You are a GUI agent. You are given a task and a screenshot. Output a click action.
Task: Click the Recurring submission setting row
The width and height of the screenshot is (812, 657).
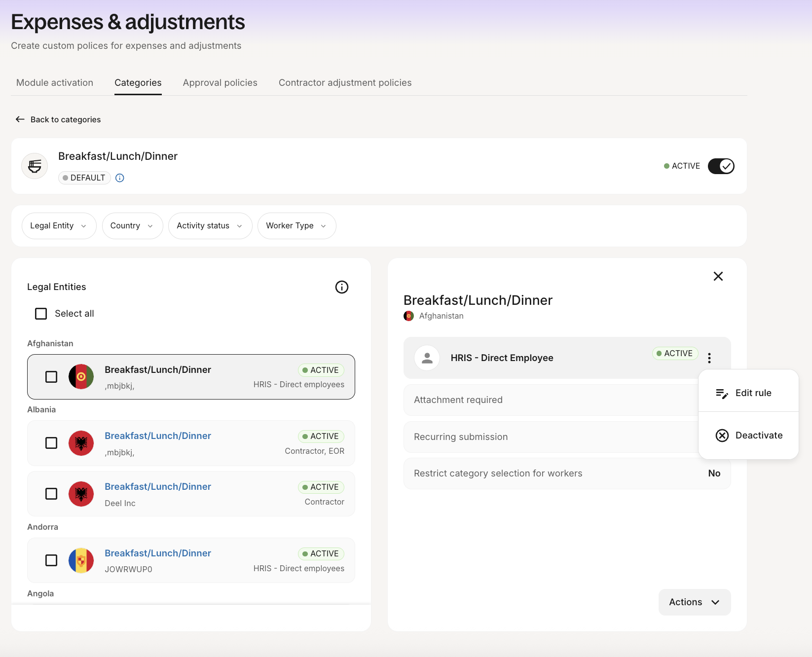[x=567, y=437]
